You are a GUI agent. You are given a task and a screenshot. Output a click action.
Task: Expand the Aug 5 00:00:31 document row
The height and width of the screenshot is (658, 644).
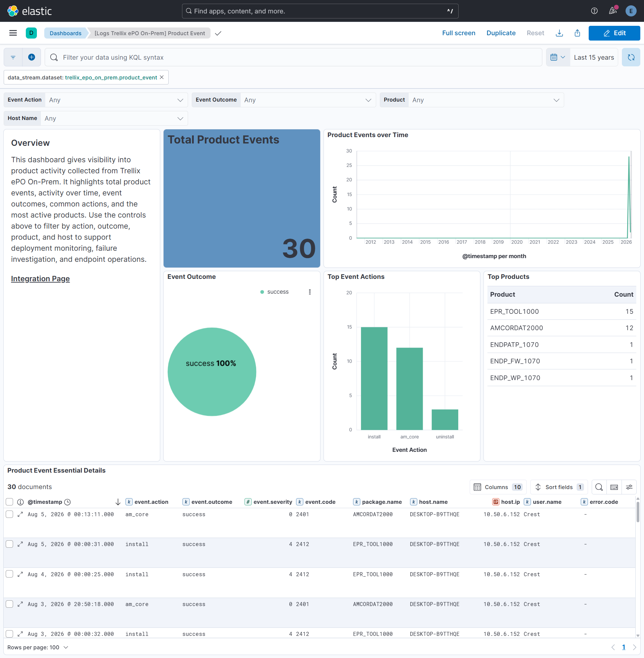[20, 544]
